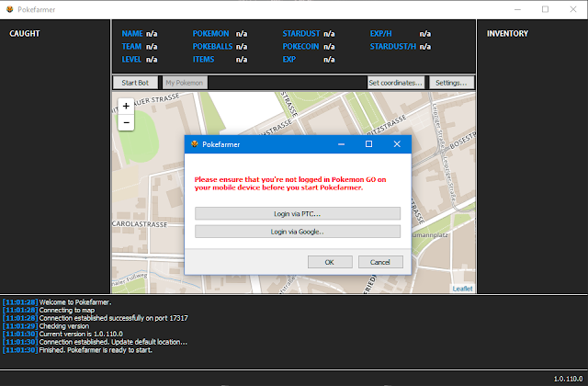
Task: Click the NAME stat label
Action: click(132, 34)
